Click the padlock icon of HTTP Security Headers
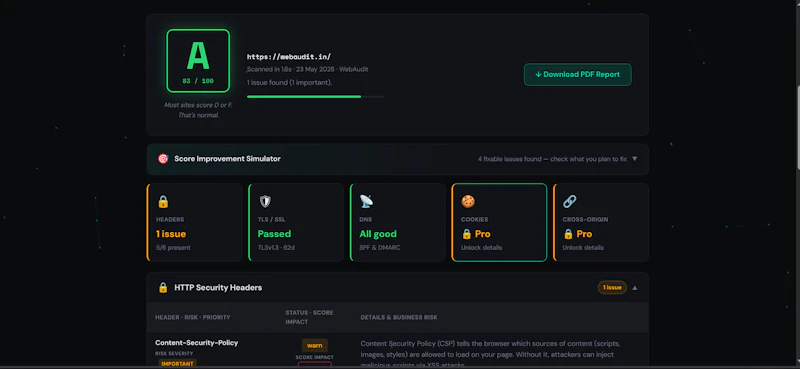 coord(163,288)
